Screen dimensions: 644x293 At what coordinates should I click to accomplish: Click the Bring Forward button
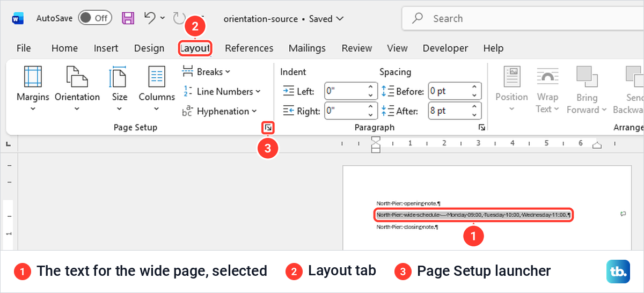click(x=587, y=89)
